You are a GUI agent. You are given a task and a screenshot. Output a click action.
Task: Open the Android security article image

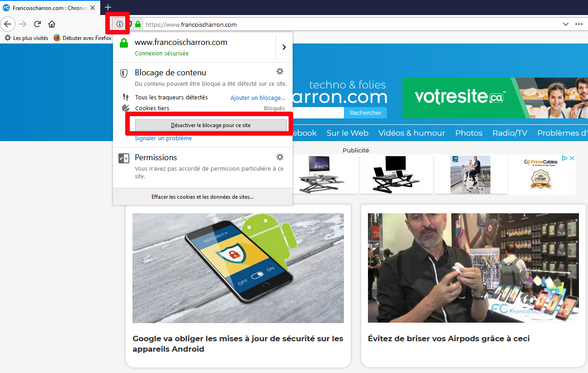click(238, 268)
